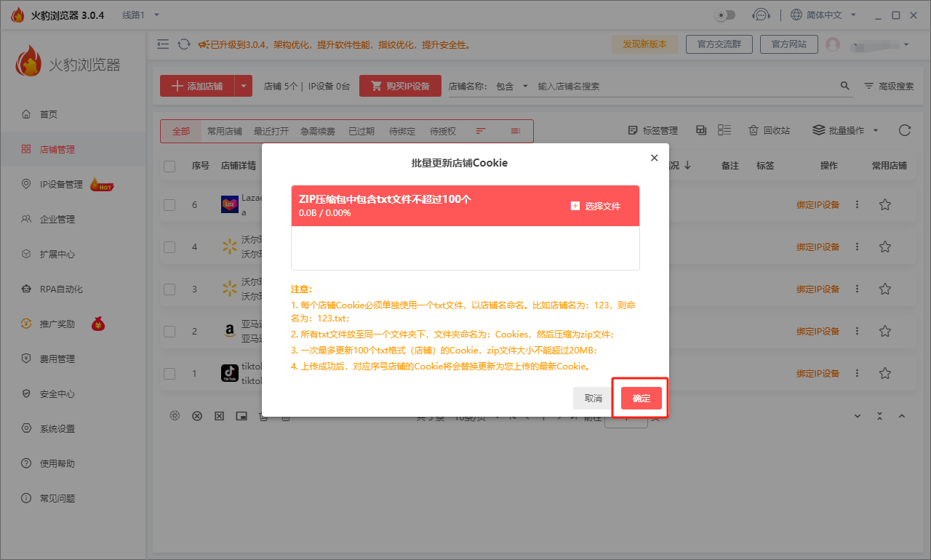Check the select-all checkbox in table header
931x560 pixels.
(x=169, y=165)
